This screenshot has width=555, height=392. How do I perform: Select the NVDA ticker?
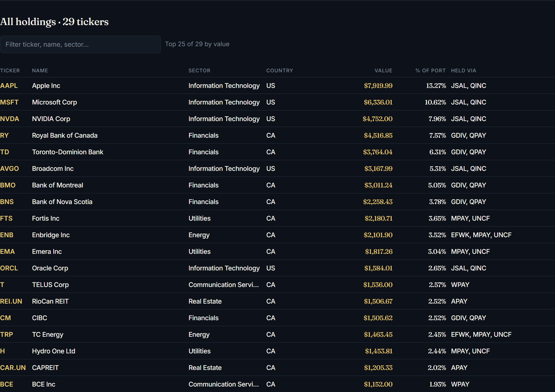click(x=9, y=119)
